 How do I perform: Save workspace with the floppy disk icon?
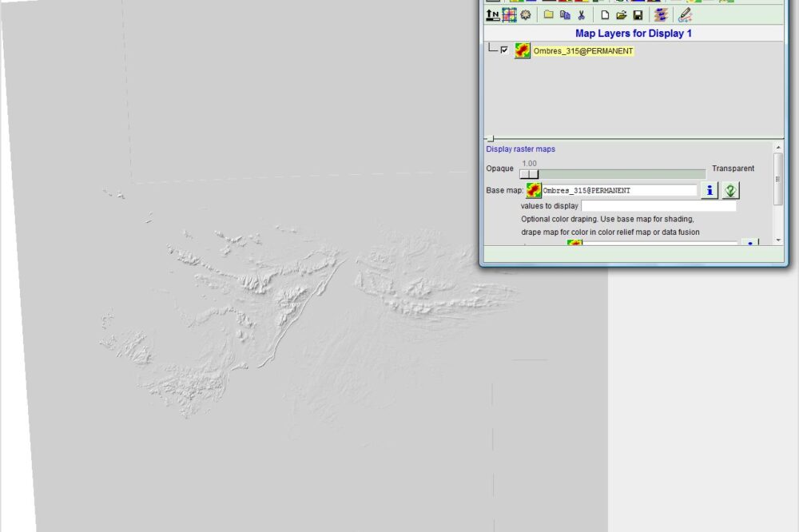click(638, 14)
